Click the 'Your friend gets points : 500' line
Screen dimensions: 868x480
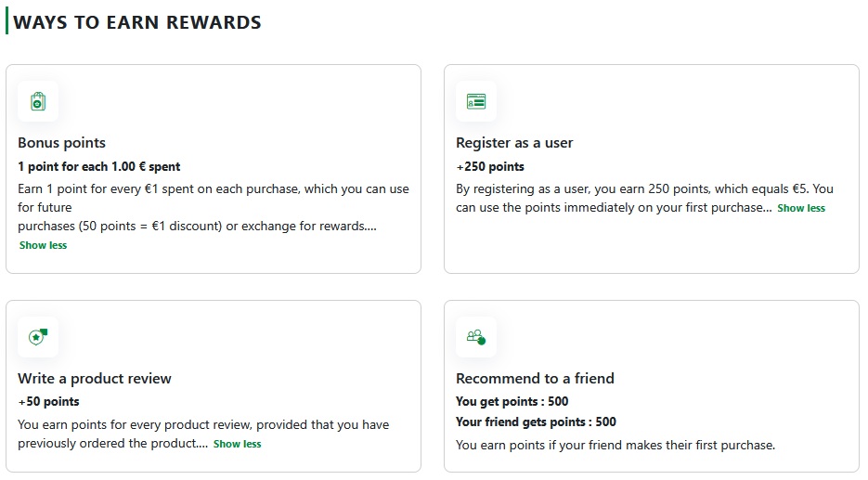[x=536, y=422]
